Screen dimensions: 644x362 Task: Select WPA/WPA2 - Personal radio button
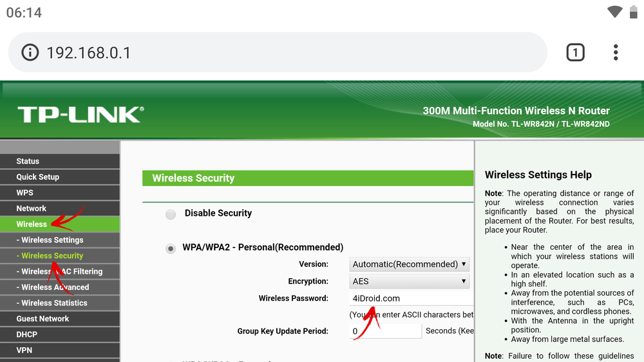pyautogui.click(x=171, y=249)
